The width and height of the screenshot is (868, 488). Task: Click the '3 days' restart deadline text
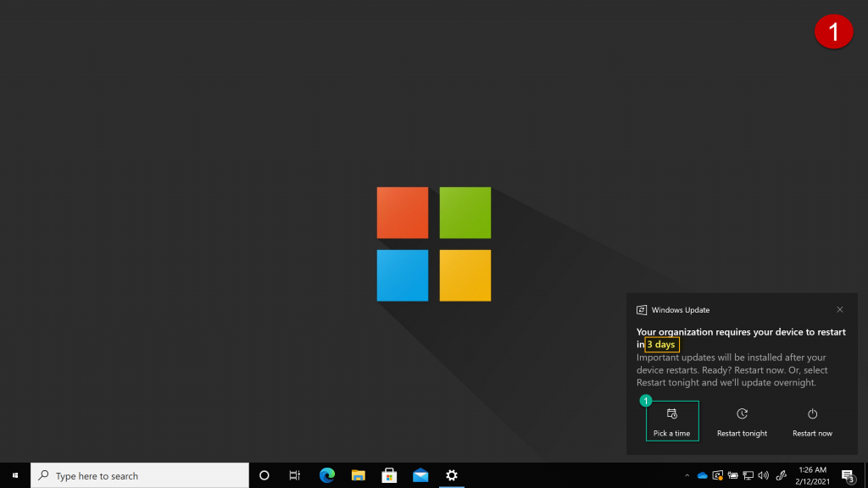click(661, 344)
